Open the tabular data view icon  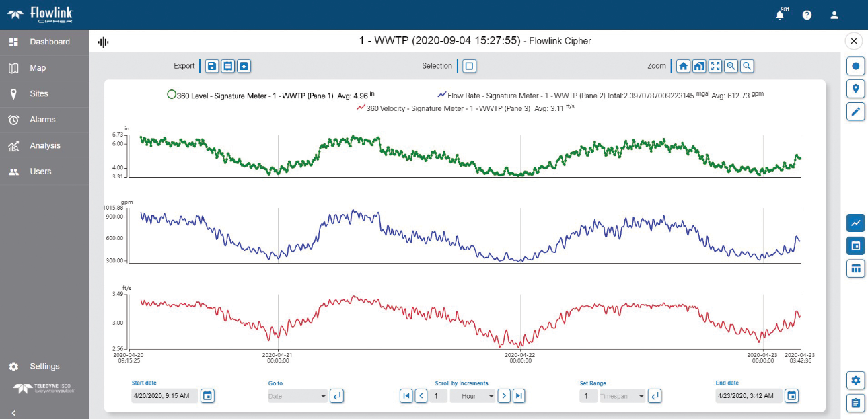(855, 268)
